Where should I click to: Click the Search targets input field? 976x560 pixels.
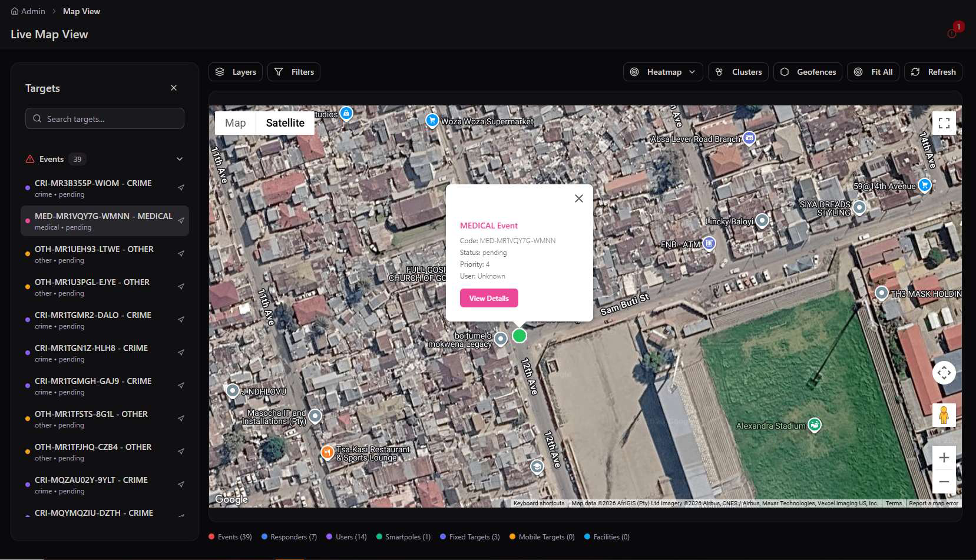coord(105,118)
